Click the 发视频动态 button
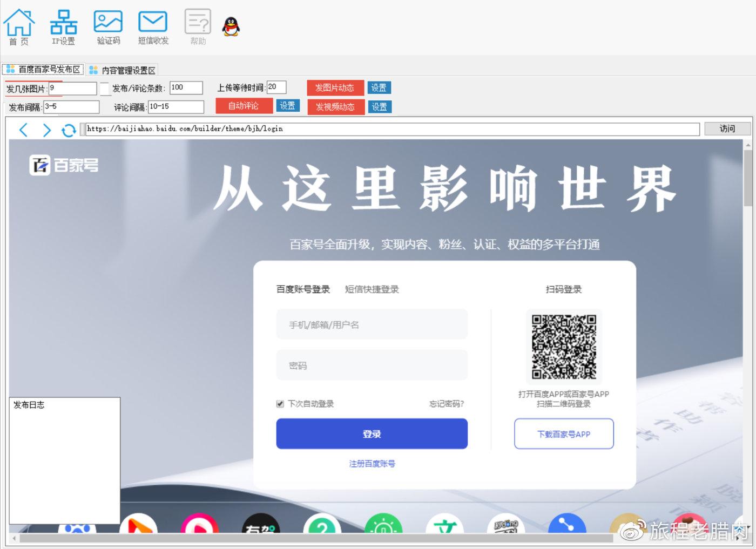This screenshot has width=756, height=549. (x=335, y=107)
